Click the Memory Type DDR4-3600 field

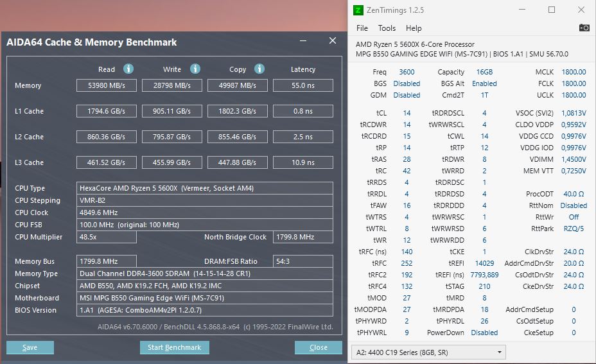click(x=204, y=273)
